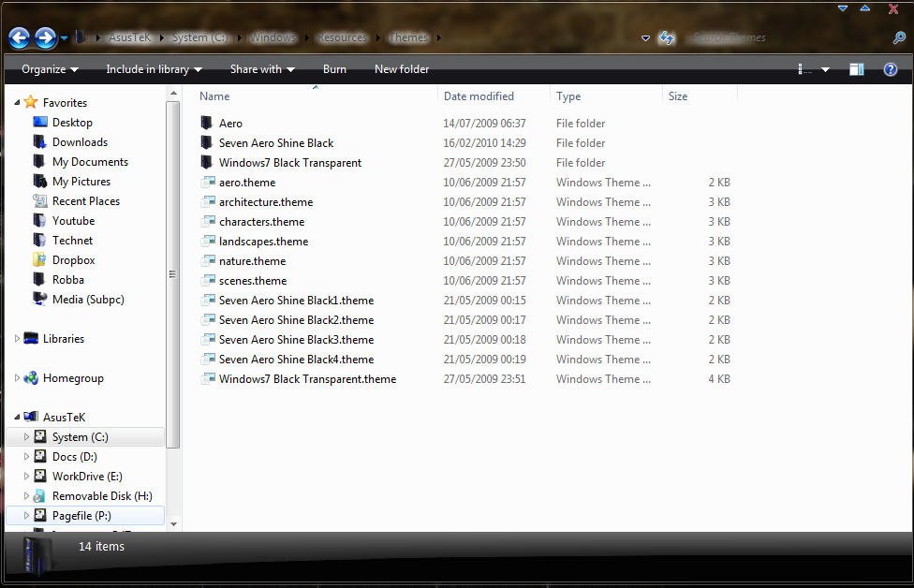Click navigation pane scrollbar up arrow
Viewport: 914px width, 588px height.
[173, 94]
